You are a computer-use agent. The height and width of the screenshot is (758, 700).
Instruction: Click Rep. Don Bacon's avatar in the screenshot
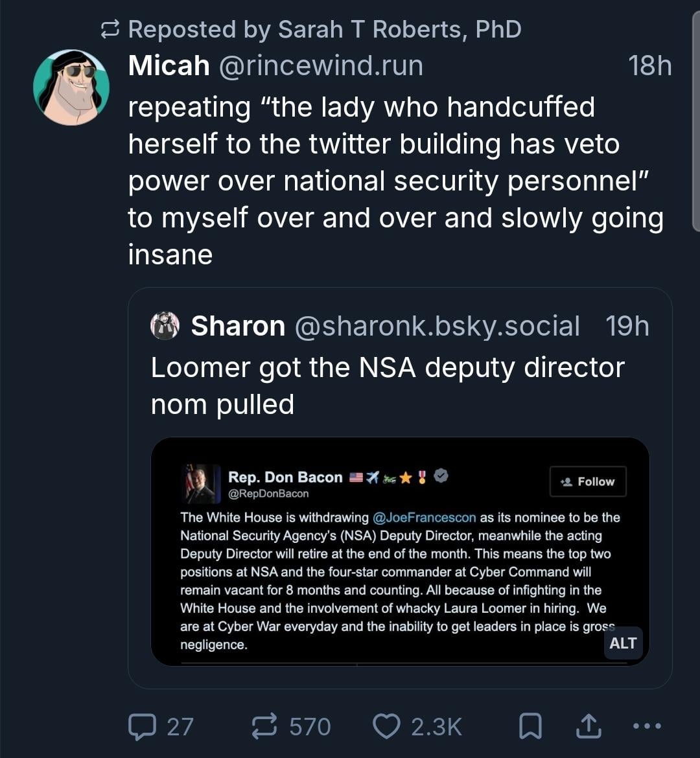coord(202,484)
